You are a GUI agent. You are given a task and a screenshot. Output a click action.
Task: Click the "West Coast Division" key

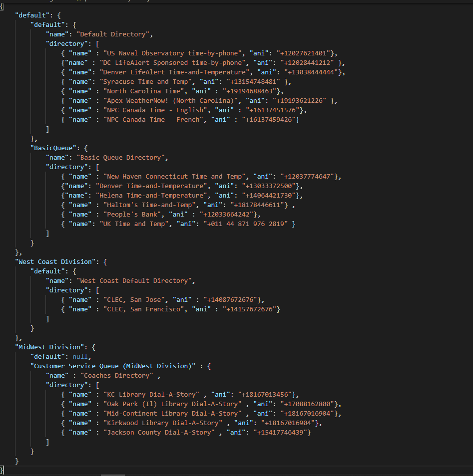pyautogui.click(x=55, y=262)
